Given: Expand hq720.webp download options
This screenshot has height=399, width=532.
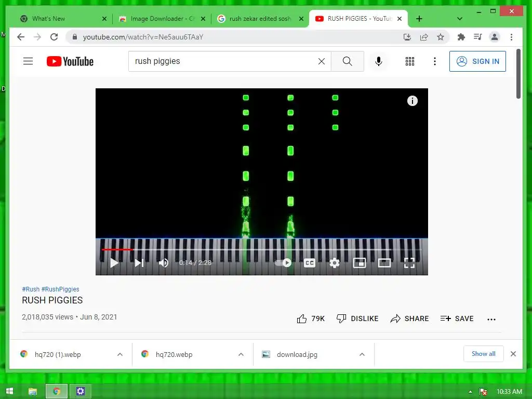Looking at the screenshot, I should (x=241, y=354).
